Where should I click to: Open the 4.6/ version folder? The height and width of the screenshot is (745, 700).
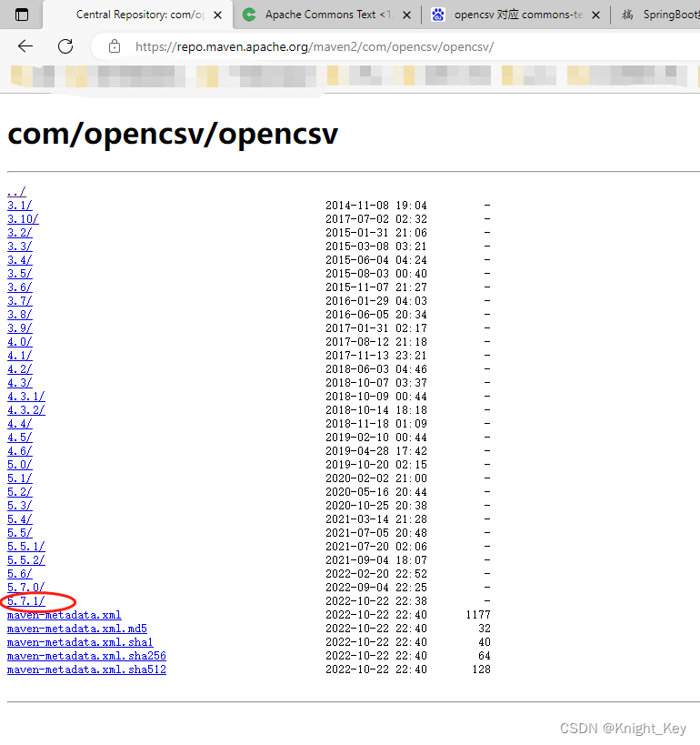pyautogui.click(x=19, y=451)
